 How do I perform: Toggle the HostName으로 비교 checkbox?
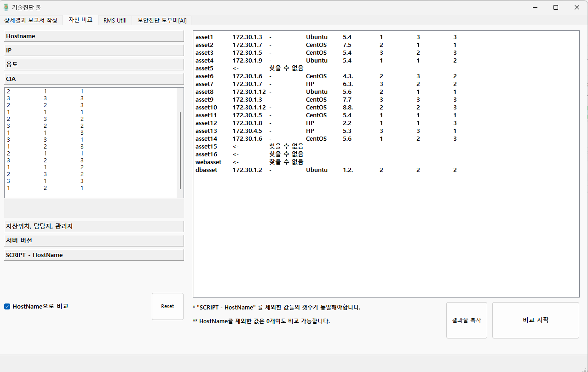pos(7,307)
